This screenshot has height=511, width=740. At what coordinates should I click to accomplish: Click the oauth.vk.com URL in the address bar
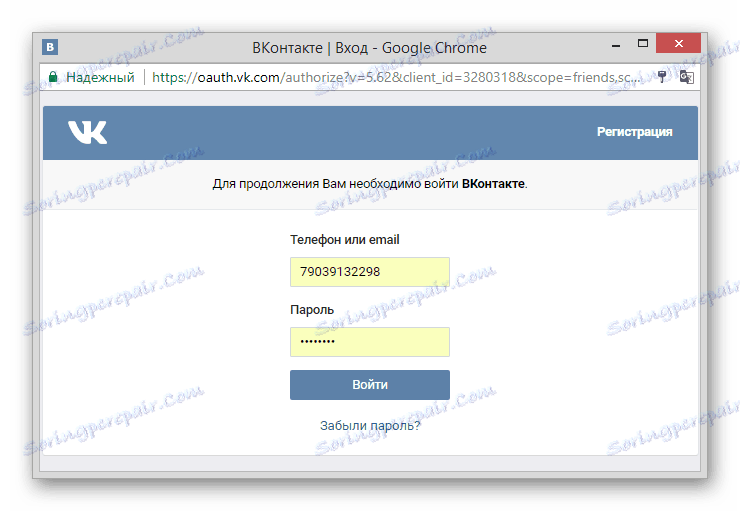click(x=396, y=77)
